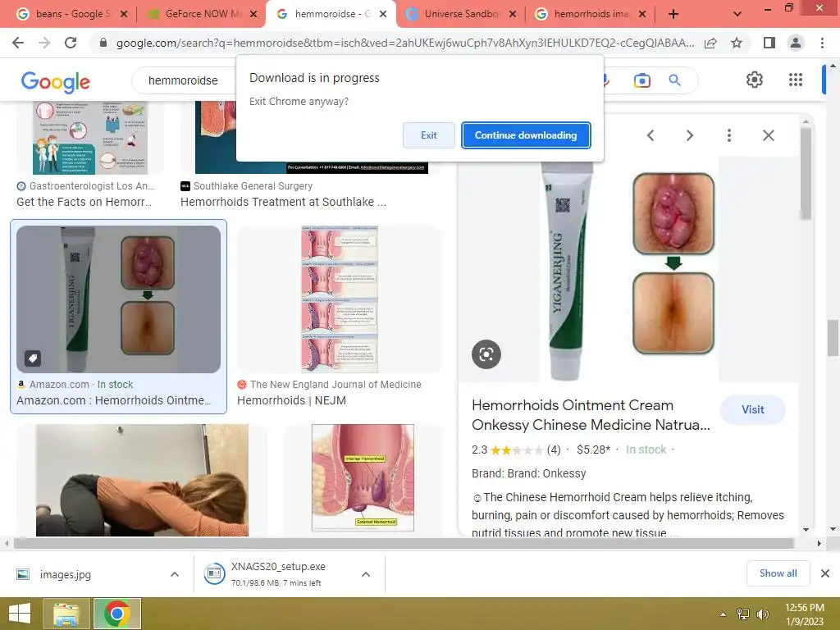Open Hemorrhoids NEJM result link
840x630 pixels.
(x=291, y=400)
